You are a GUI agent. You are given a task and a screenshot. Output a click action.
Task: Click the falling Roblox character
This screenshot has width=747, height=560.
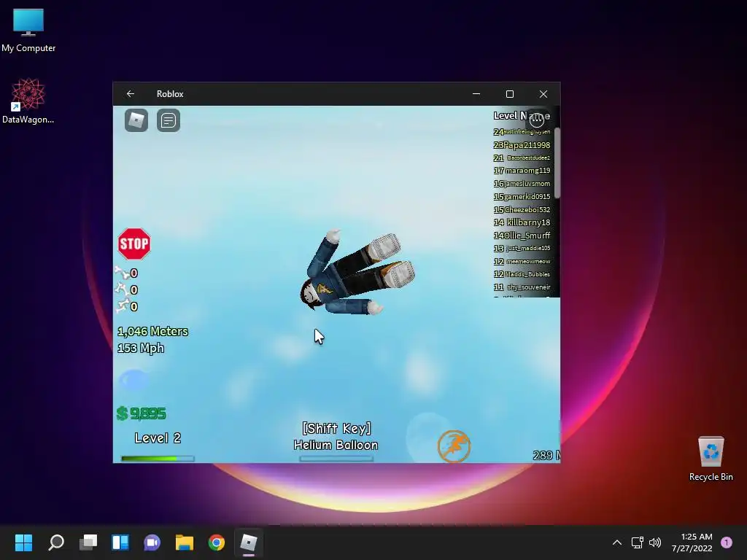pos(357,273)
